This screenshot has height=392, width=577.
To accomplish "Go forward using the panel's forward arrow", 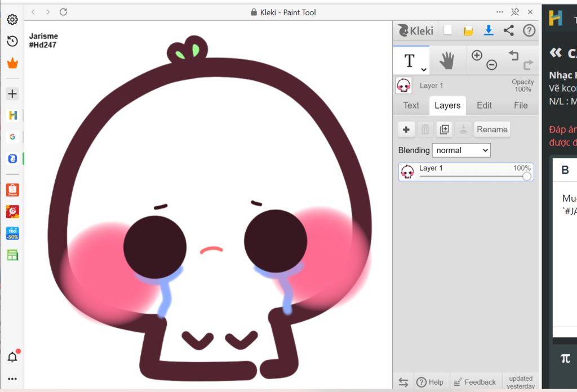I will 48,12.
